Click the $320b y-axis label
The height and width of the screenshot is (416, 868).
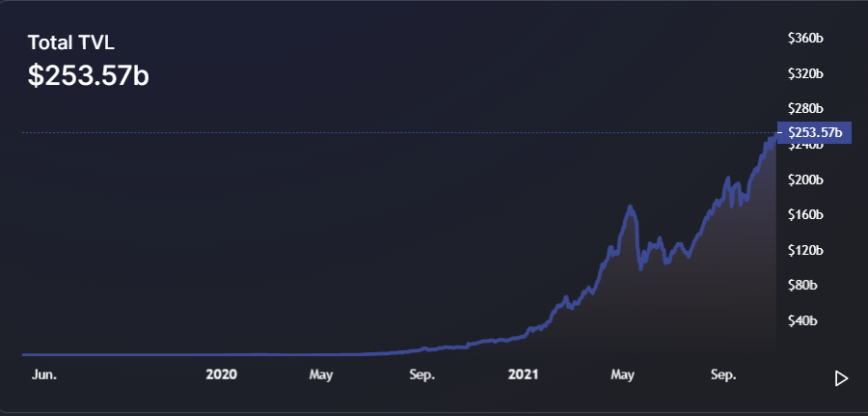point(804,73)
